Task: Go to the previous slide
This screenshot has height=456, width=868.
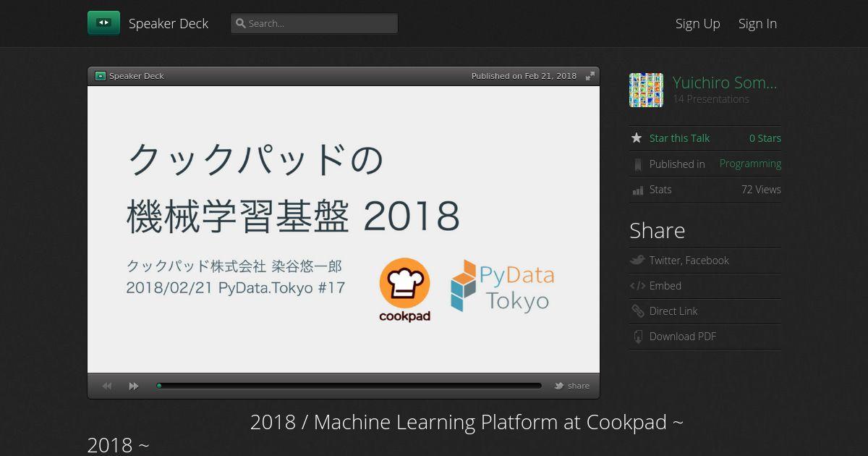Action: click(107, 386)
